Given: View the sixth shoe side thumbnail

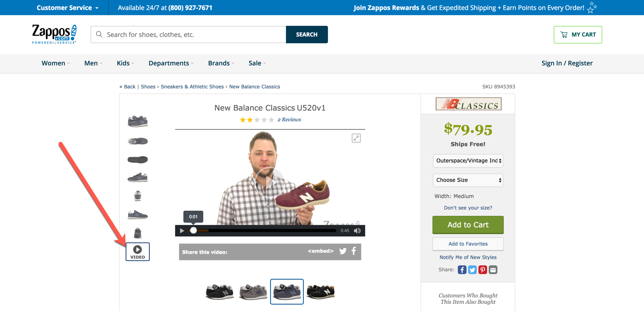Looking at the screenshot, I should [137, 215].
